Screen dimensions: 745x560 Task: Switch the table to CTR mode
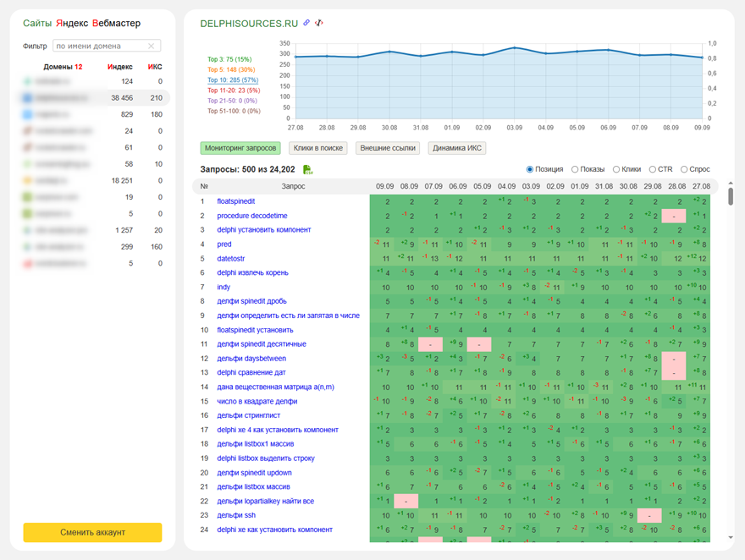(x=653, y=170)
